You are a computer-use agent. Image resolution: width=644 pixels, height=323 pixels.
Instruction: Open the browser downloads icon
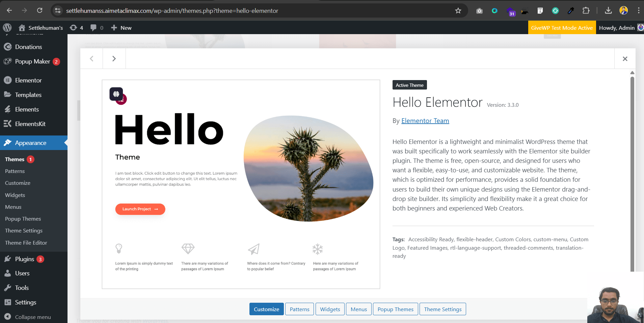[x=608, y=11]
